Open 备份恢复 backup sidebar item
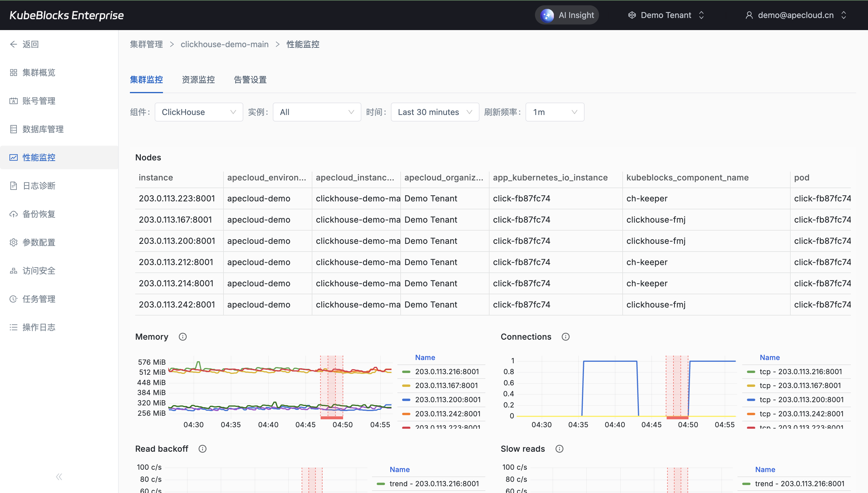This screenshot has width=868, height=493. coord(39,214)
